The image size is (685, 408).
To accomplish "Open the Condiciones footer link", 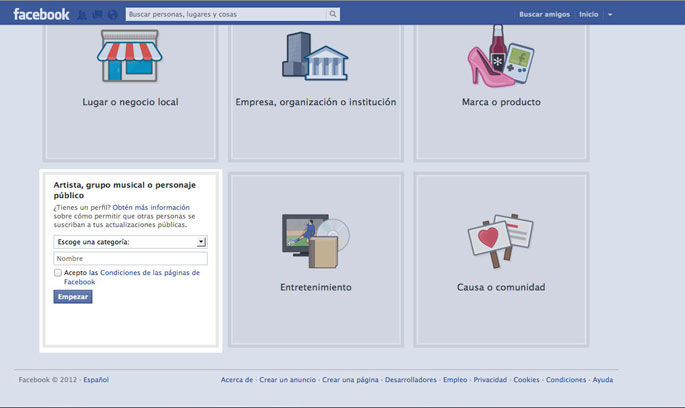I will [566, 380].
